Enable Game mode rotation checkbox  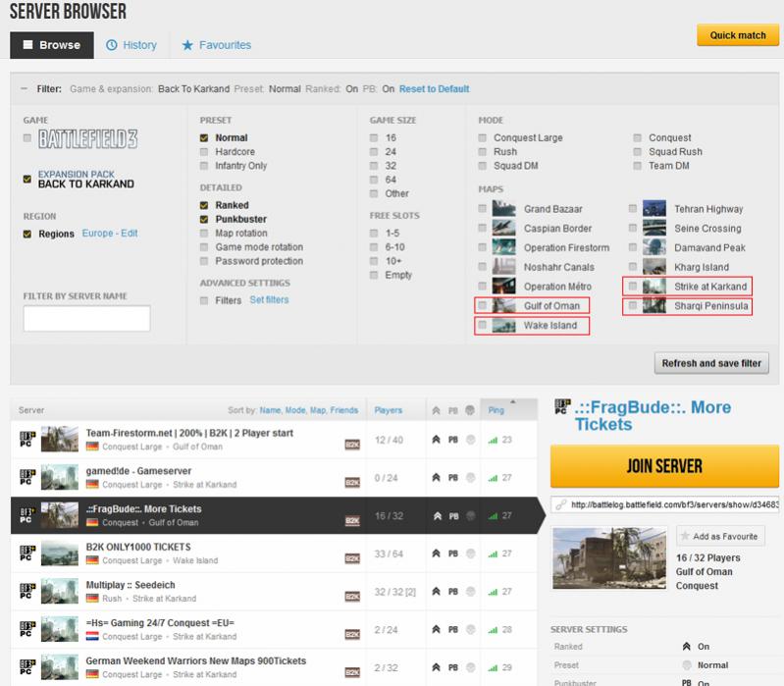click(x=204, y=247)
